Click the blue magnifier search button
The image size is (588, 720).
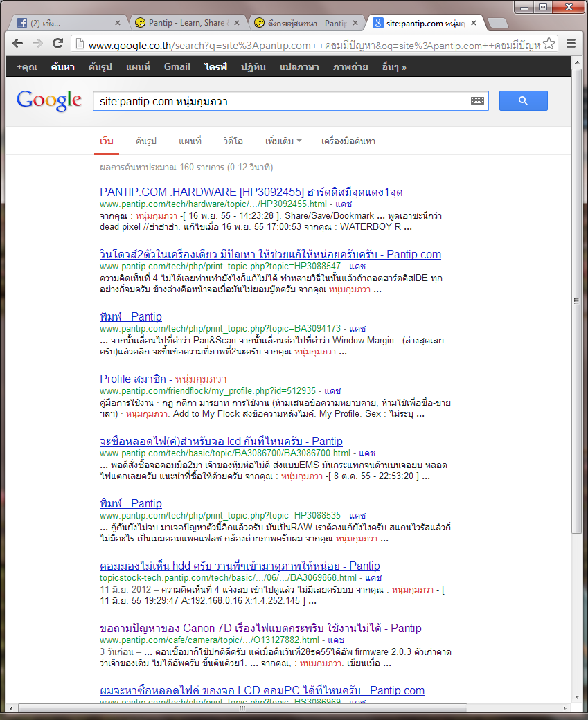click(523, 100)
